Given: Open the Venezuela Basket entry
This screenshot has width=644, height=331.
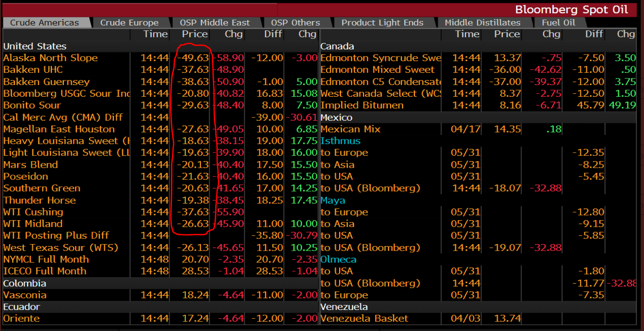Looking at the screenshot, I should pos(365,318).
